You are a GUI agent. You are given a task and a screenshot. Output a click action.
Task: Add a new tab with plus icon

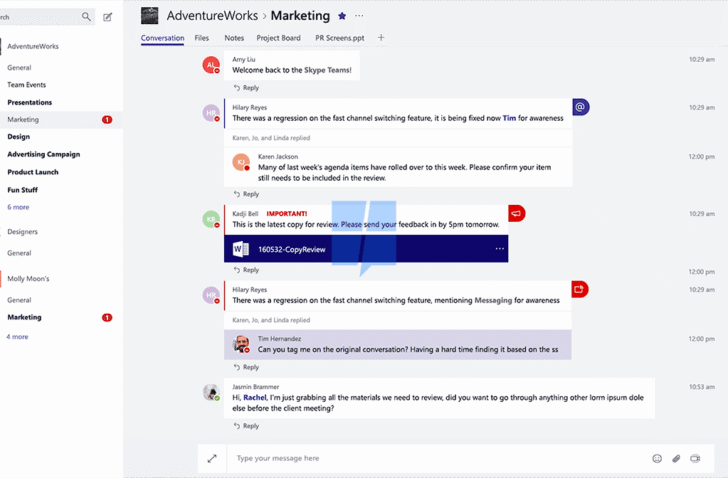(x=381, y=38)
